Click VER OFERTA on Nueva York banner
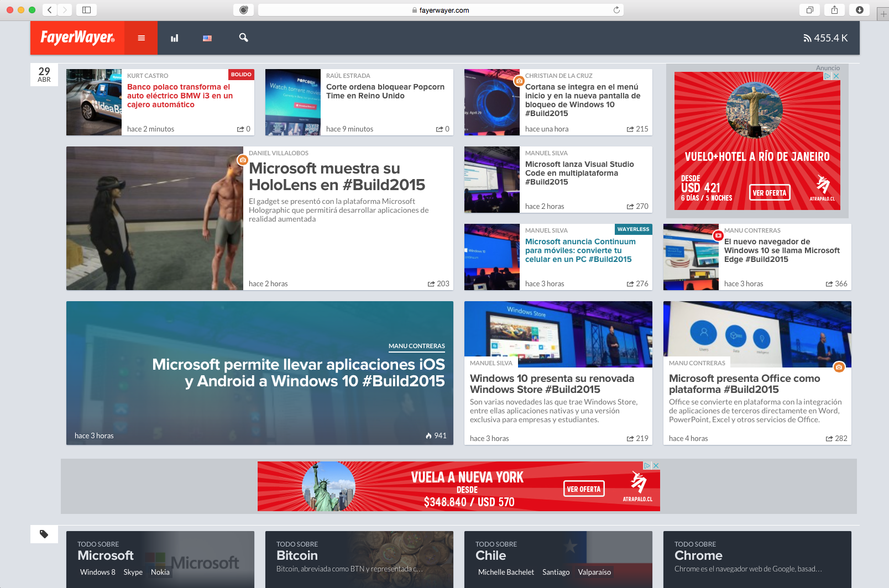Screen dimensions: 889x588 (583, 489)
